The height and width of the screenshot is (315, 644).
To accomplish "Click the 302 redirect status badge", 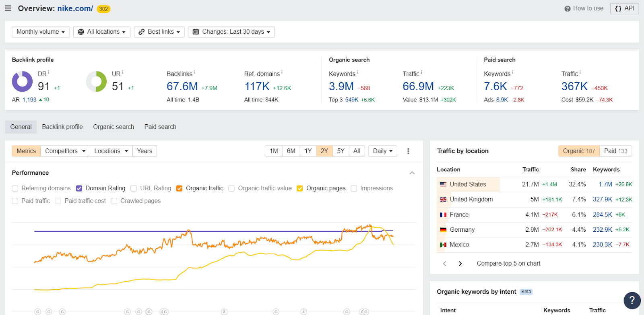I will pos(103,9).
